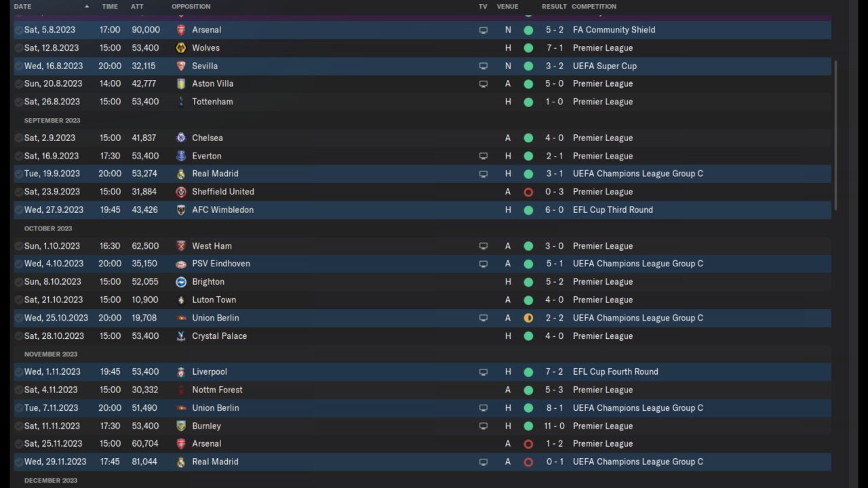
Task: Open Liverpool EFL Cup Fourth Round opponent link
Action: point(210,371)
